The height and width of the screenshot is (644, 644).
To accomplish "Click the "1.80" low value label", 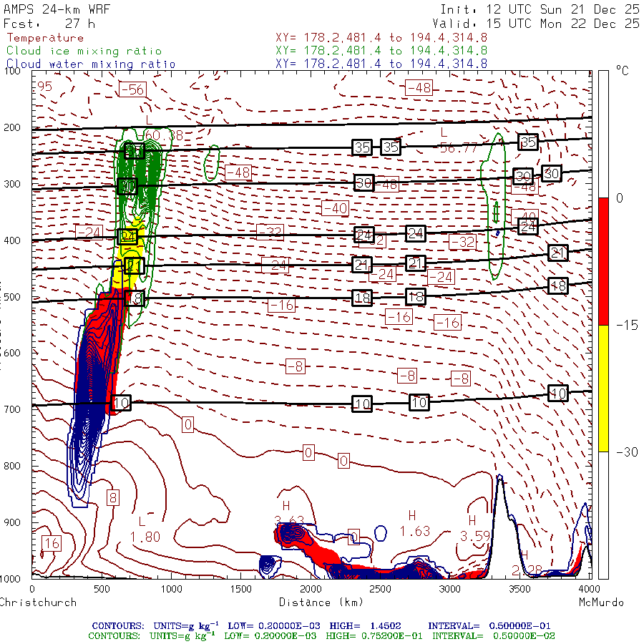I will pos(145,537).
